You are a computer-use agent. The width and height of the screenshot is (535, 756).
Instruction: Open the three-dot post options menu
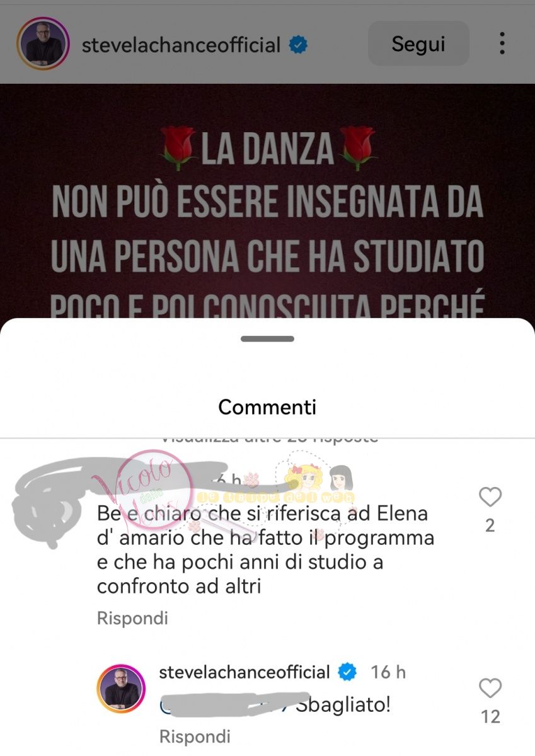[502, 43]
